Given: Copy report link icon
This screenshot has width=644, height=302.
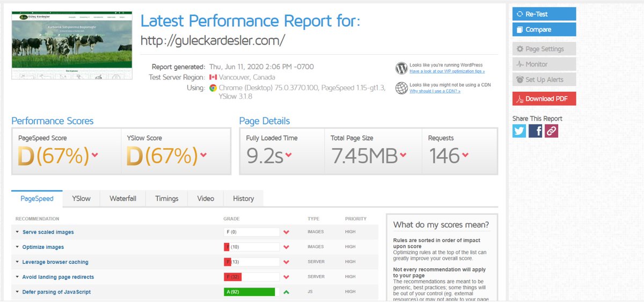Looking at the screenshot, I should point(551,130).
